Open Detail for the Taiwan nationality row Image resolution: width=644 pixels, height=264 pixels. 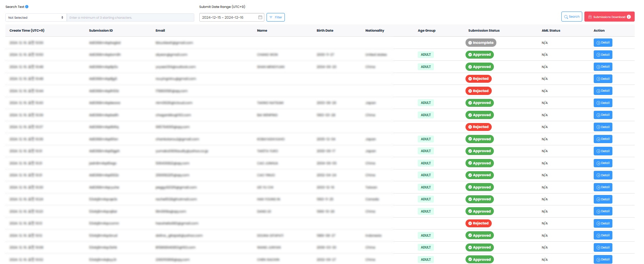click(603, 187)
